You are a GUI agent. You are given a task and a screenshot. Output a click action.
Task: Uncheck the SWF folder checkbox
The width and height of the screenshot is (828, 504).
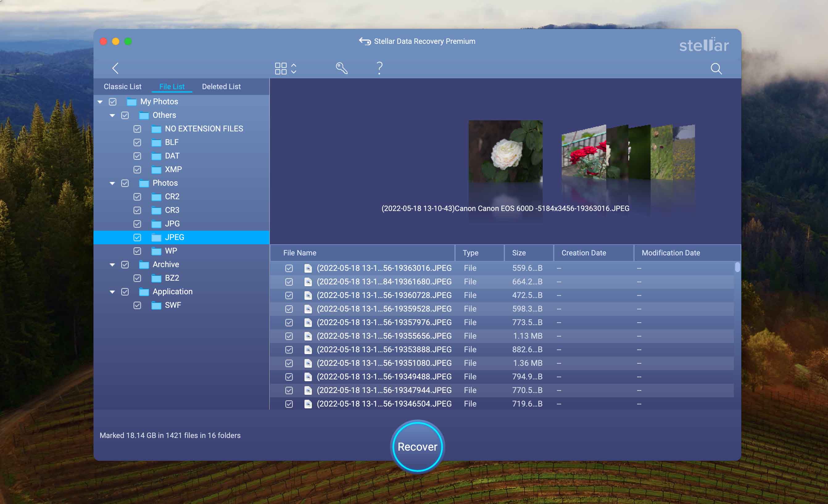click(137, 305)
